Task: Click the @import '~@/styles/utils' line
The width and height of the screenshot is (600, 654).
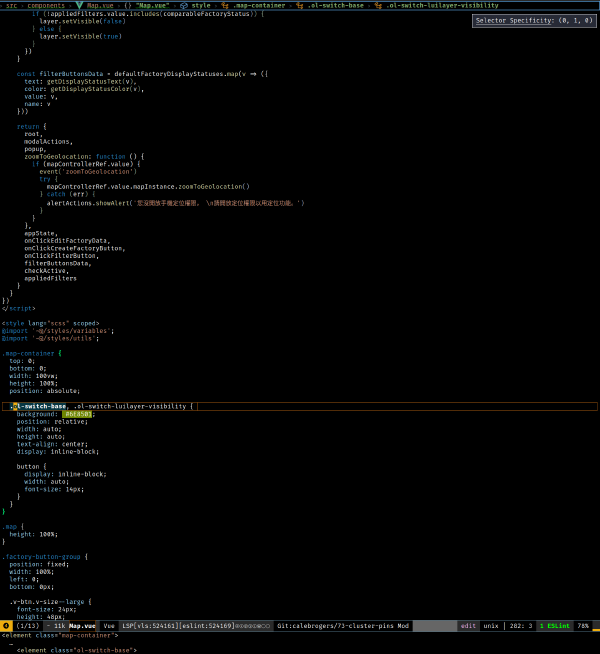Action: tap(50, 338)
